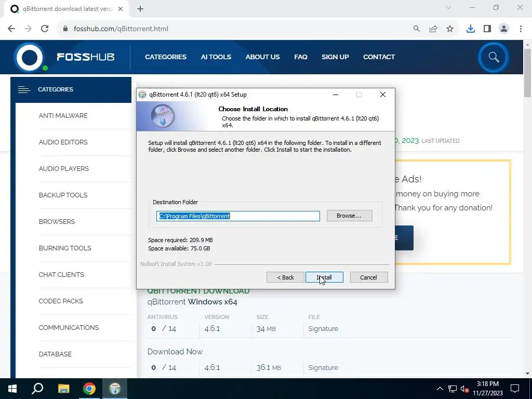532x399 pixels.
Task: Open BACKUP TOOLS category
Action: [63, 195]
